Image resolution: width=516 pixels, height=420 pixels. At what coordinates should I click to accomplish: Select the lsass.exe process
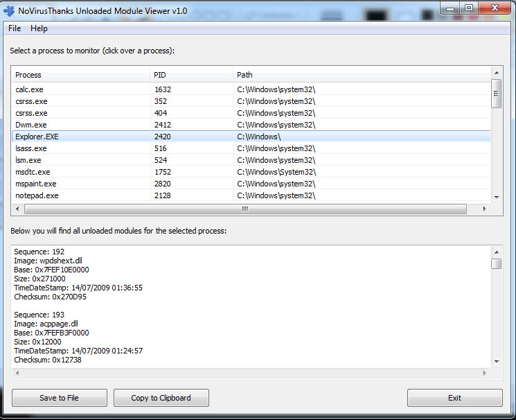point(251,148)
